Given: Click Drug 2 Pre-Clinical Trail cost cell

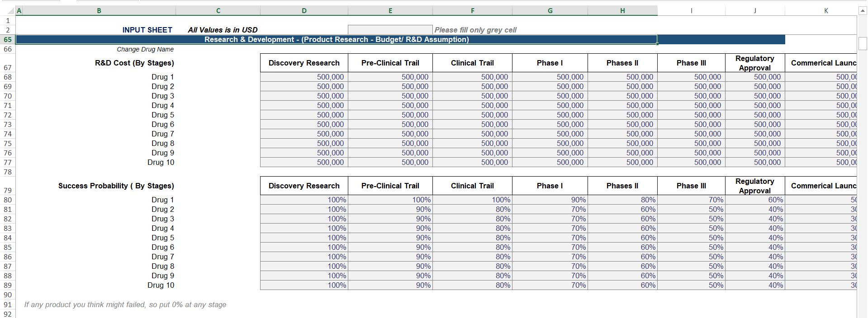Looking at the screenshot, I should pos(390,86).
